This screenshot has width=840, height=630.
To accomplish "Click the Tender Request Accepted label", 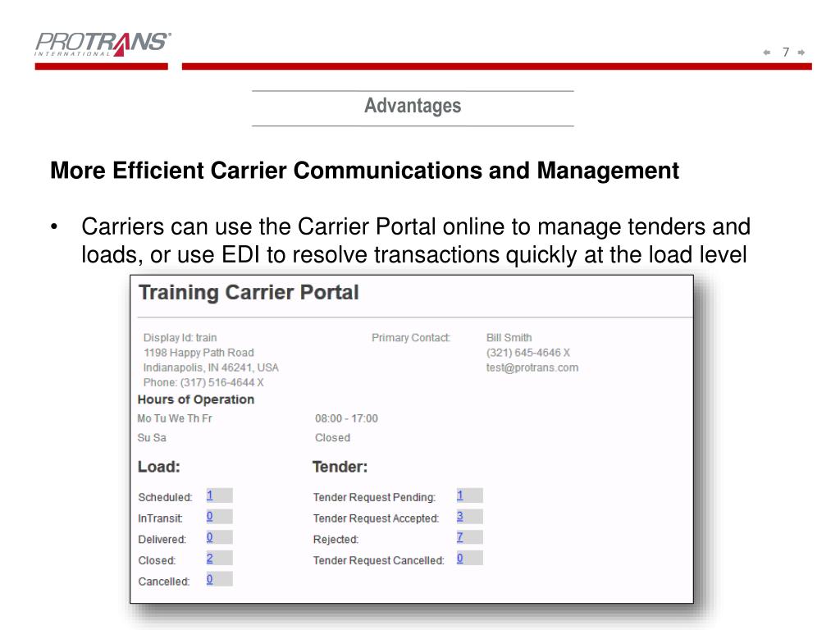I will click(376, 518).
